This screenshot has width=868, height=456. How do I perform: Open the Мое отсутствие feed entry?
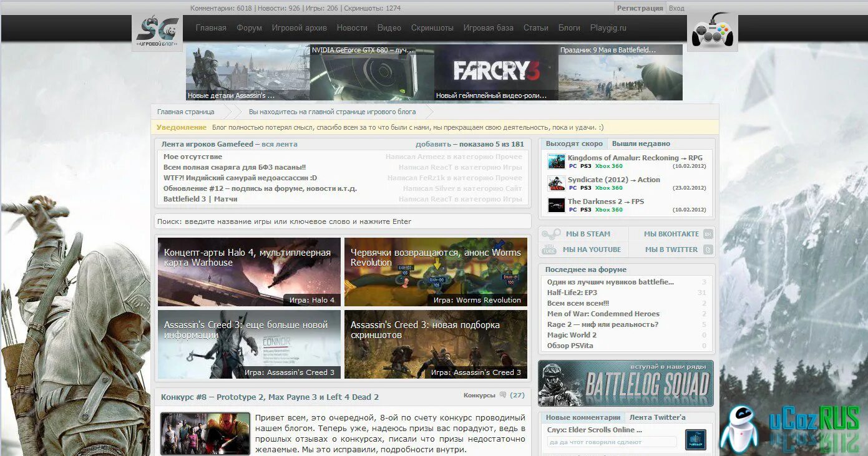193,157
